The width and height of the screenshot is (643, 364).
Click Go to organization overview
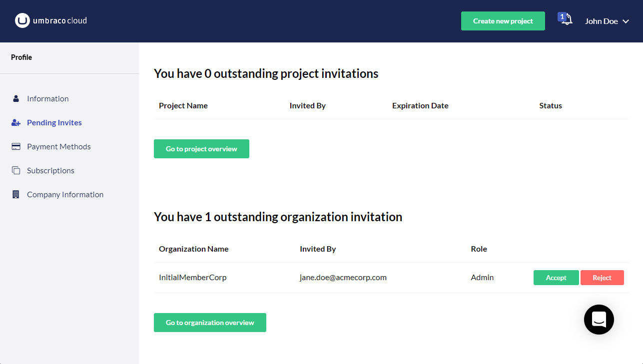pos(210,323)
